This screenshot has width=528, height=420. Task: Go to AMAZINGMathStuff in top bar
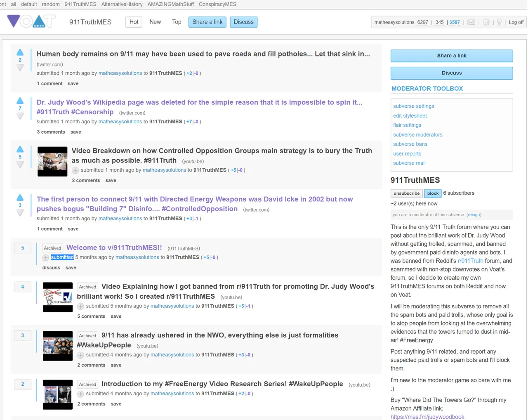pos(171,4)
